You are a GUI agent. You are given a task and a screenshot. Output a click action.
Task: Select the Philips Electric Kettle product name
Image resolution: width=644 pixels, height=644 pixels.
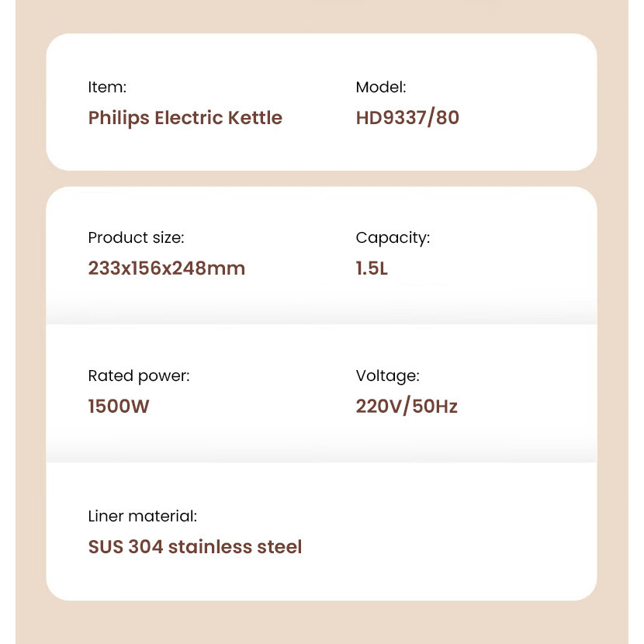185,118
